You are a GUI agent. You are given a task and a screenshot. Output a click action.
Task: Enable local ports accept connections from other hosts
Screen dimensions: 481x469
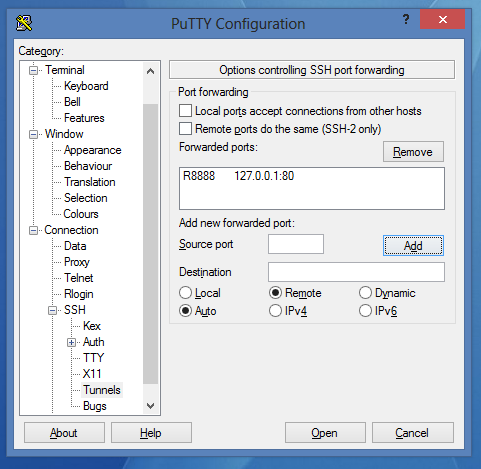185,111
